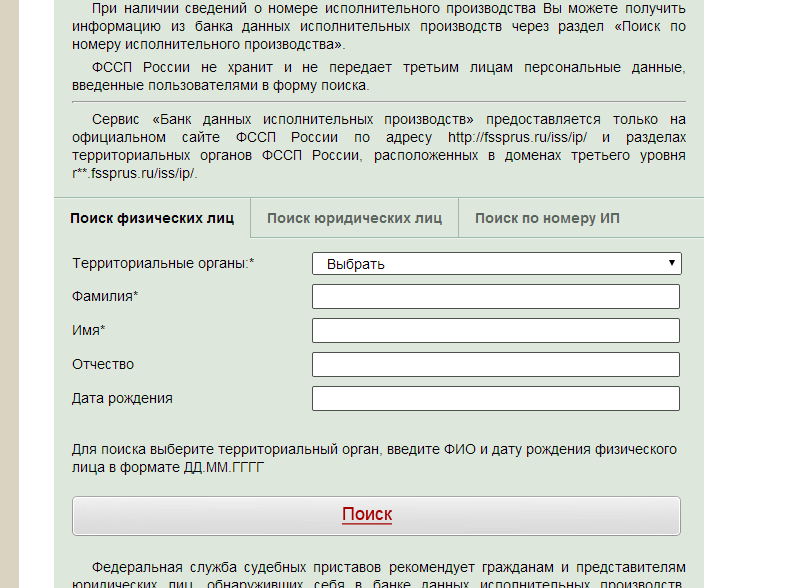
Task: Click into the Имя text box
Action: (496, 330)
